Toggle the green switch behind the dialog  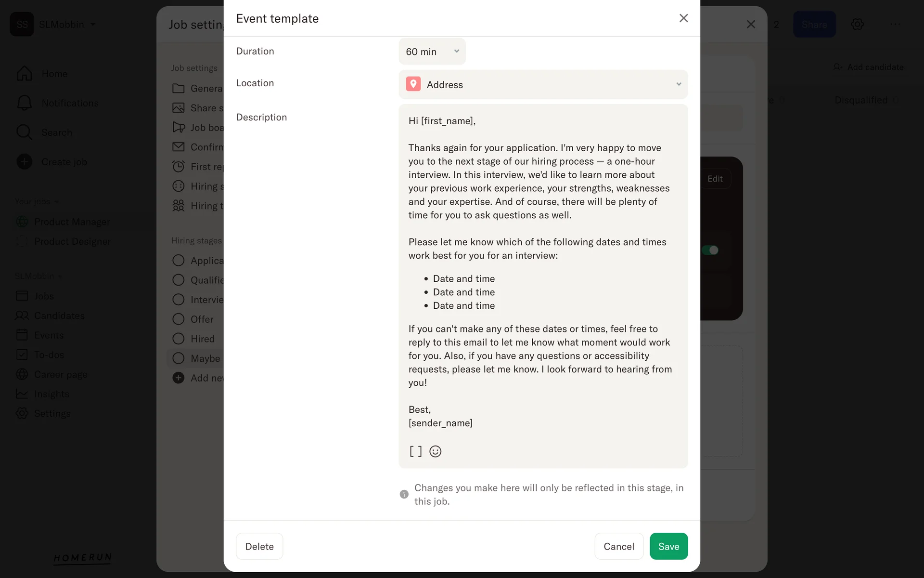pyautogui.click(x=710, y=250)
